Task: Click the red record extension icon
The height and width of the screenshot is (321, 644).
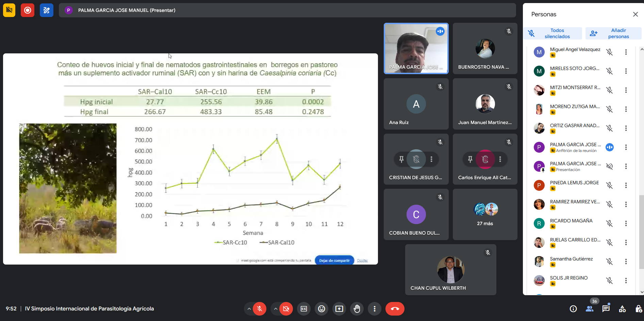Action: tap(28, 10)
